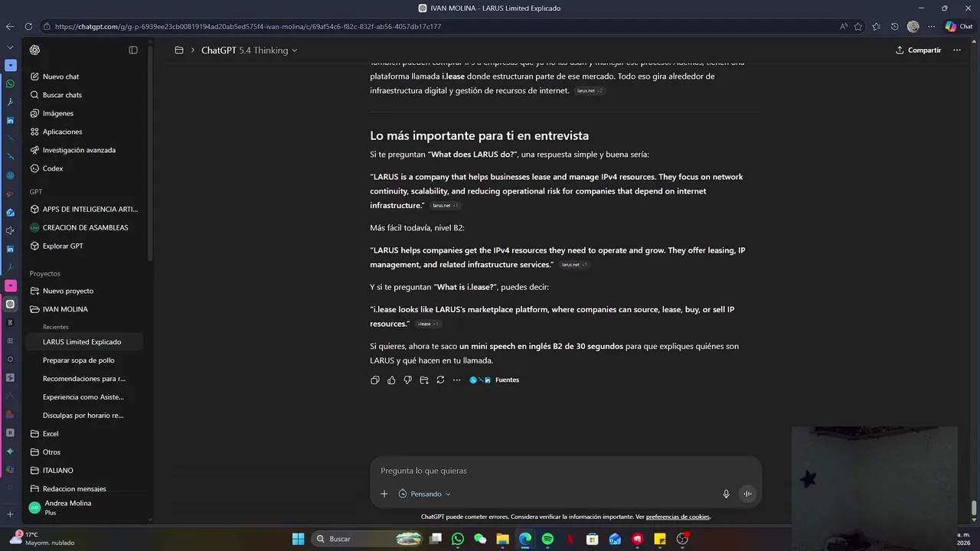Expand the ITALIANO project folder
The height and width of the screenshot is (551, 980).
(x=86, y=470)
